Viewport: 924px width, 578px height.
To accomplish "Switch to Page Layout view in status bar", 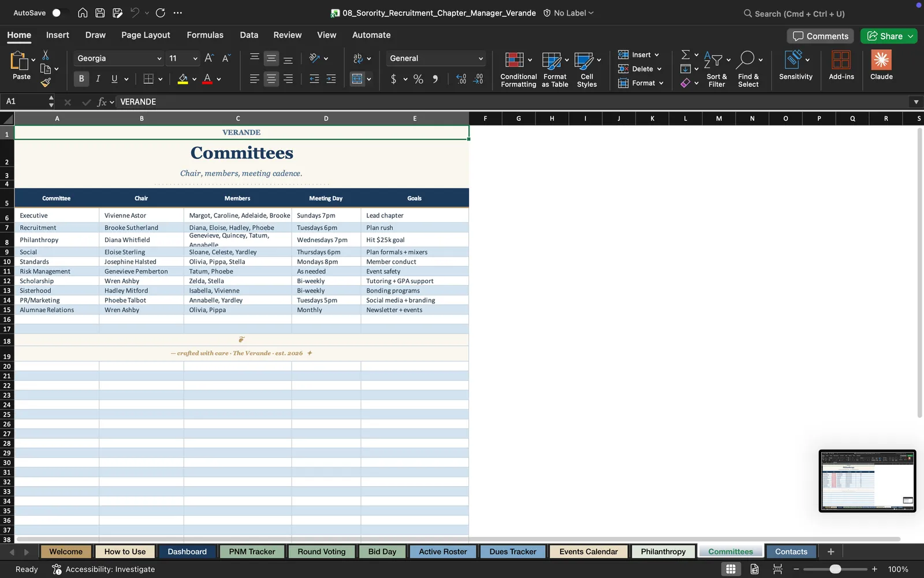I will tap(754, 569).
